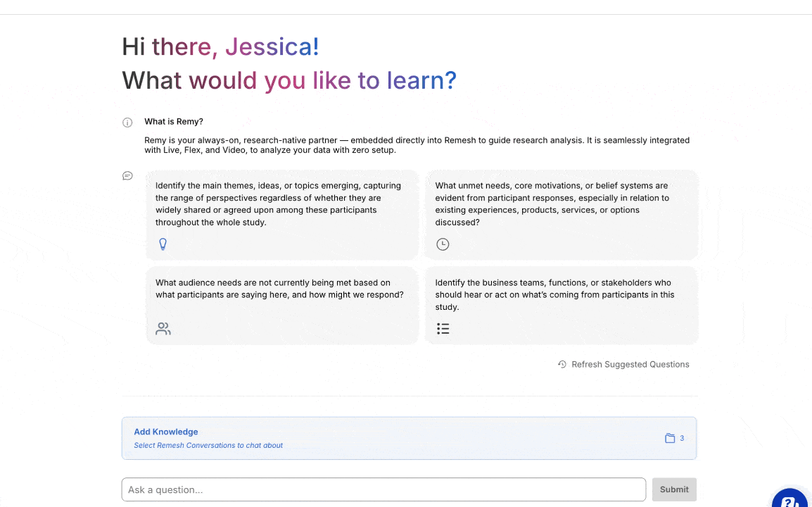Open the help chat bubble at bottom right
The height and width of the screenshot is (507, 812).
point(789,500)
